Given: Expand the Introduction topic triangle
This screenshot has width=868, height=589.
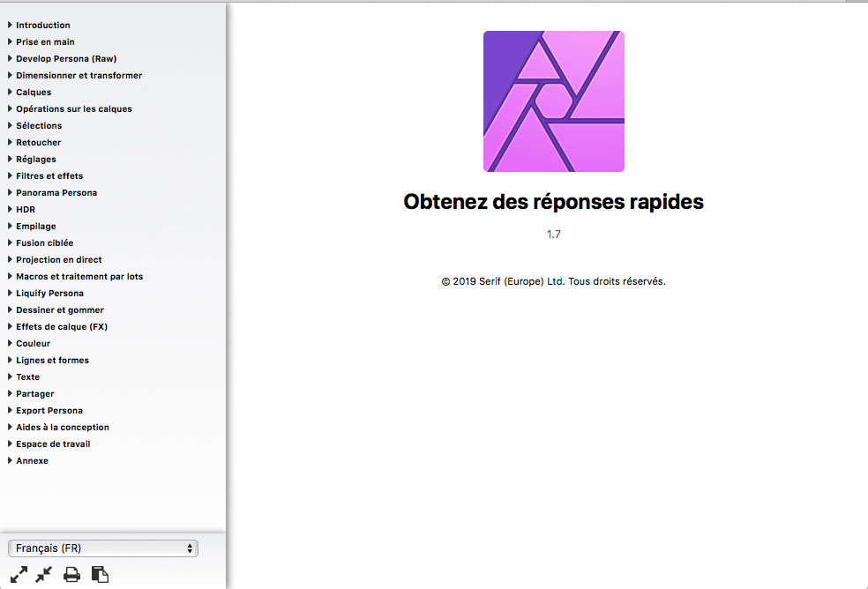Looking at the screenshot, I should [10, 25].
